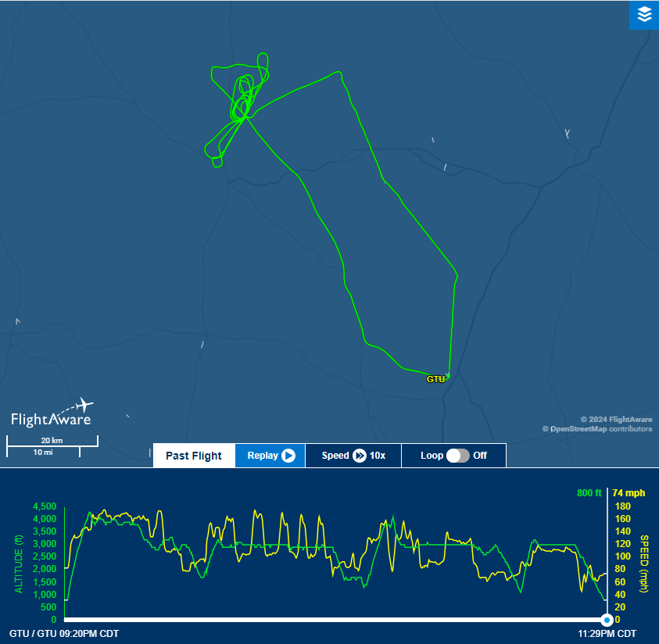The width and height of the screenshot is (659, 644).
Task: Click the FlightAware logo on the map
Action: click(52, 413)
